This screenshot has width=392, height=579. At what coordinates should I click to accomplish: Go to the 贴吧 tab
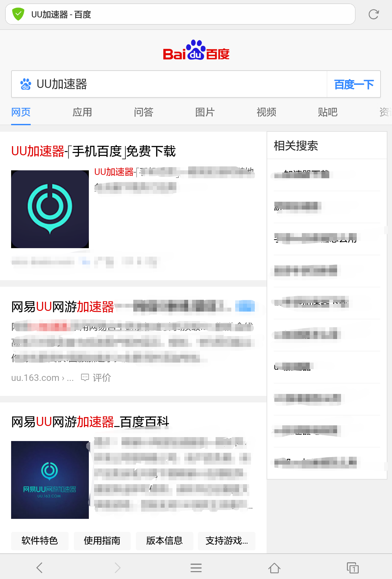tap(328, 112)
